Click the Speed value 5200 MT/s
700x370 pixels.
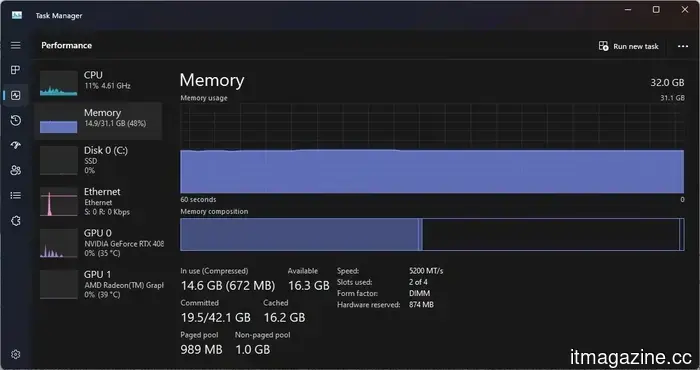point(426,271)
